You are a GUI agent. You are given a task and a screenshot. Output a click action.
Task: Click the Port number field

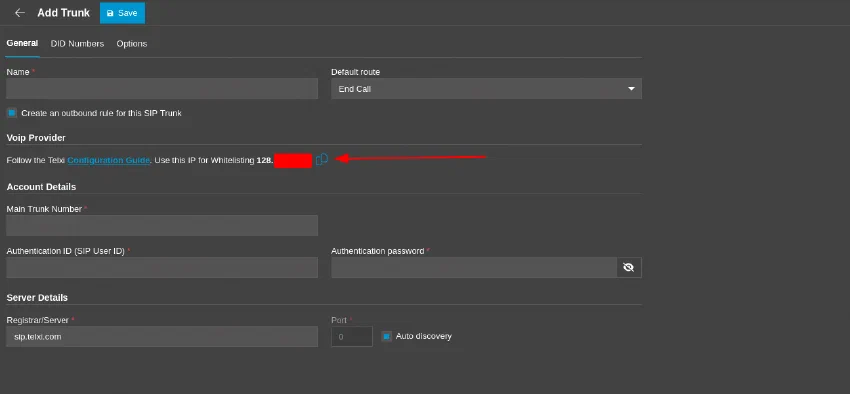click(x=352, y=337)
